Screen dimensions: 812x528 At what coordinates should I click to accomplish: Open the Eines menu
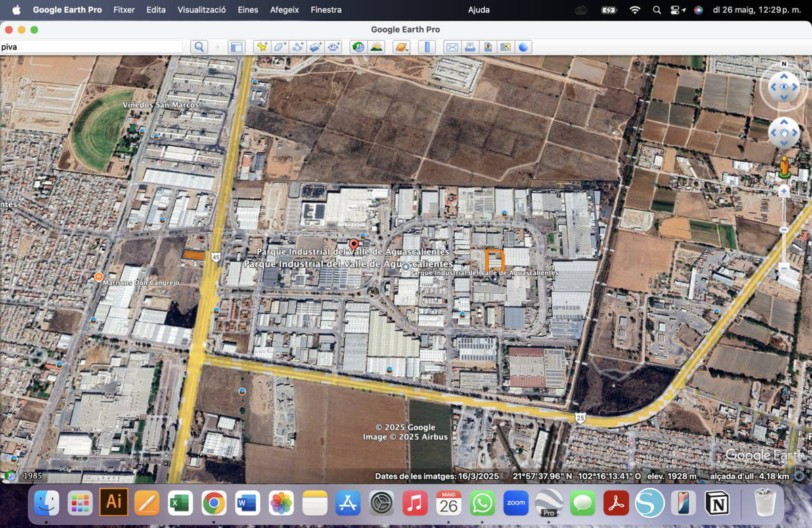coord(248,10)
